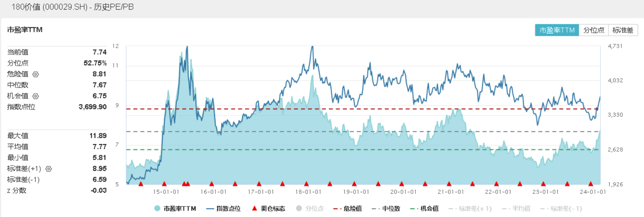Select the 市盈率TTM tab button
The width and height of the screenshot is (644, 217).
(x=557, y=30)
